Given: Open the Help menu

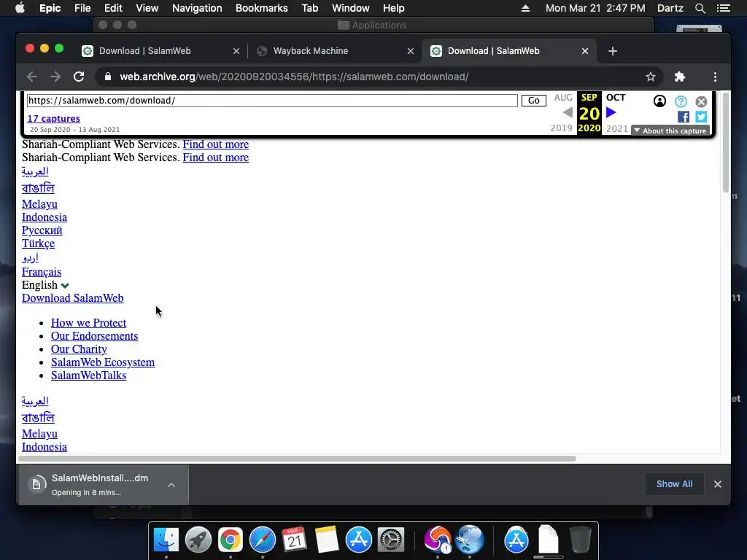Looking at the screenshot, I should click(393, 8).
